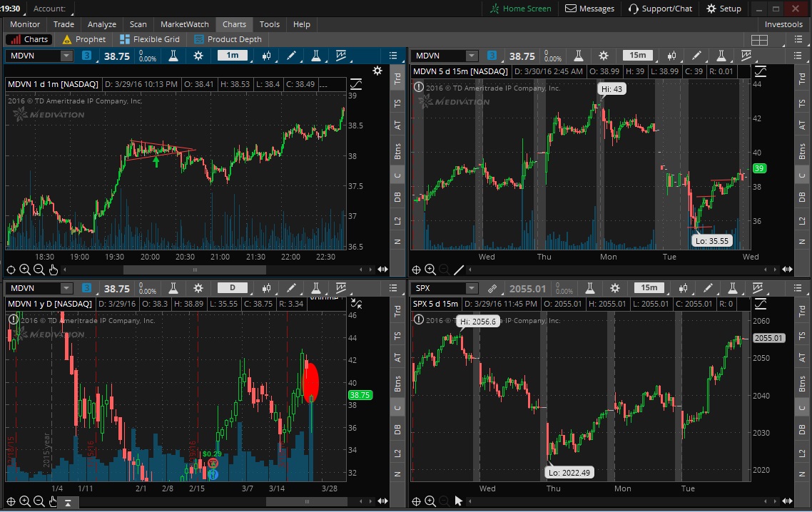Click the horizontal scrollbar under the 1m chart
This screenshot has height=512, width=812.
(195, 270)
